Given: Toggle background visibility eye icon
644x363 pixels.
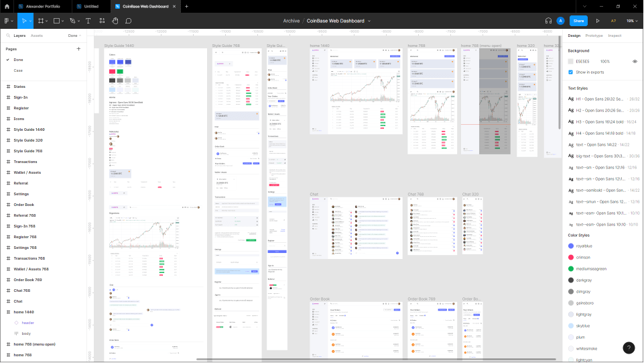Looking at the screenshot, I should click(635, 61).
